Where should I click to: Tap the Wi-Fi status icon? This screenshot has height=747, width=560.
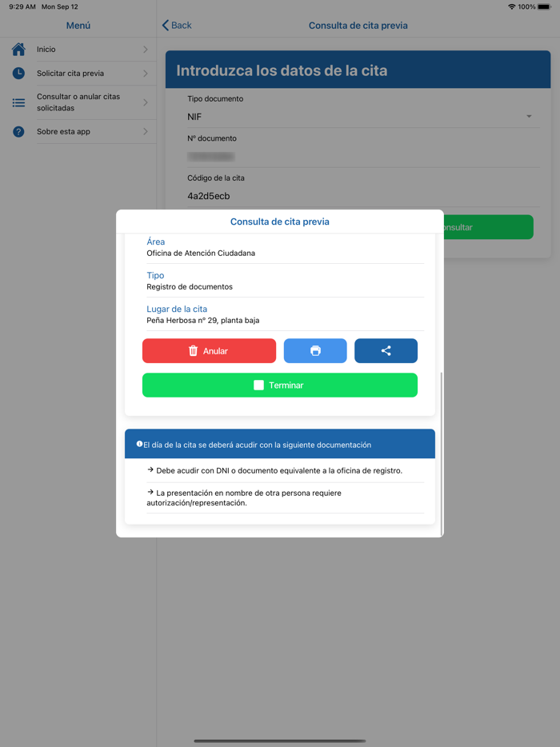pos(511,6)
